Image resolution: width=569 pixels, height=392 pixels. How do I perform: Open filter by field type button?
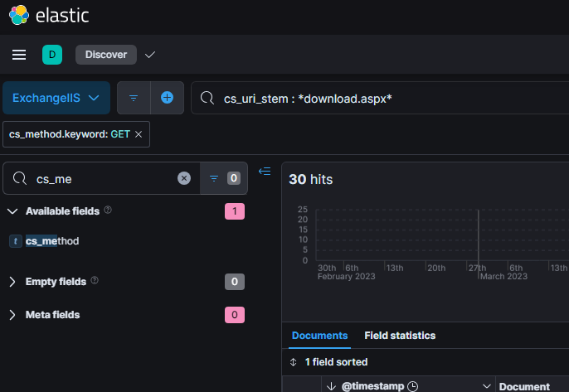coord(224,178)
